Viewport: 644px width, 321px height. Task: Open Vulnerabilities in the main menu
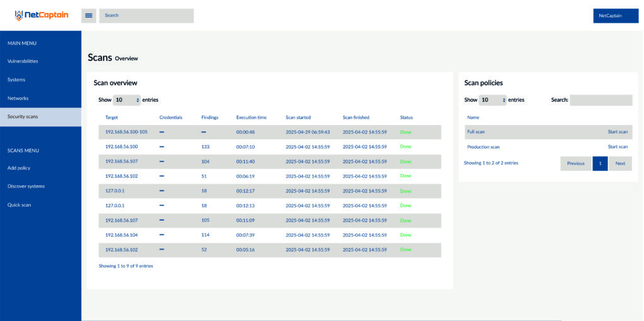pyautogui.click(x=23, y=61)
